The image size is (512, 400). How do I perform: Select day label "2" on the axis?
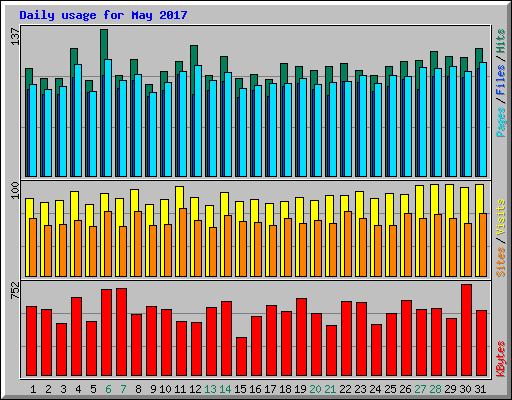[x=48, y=389]
